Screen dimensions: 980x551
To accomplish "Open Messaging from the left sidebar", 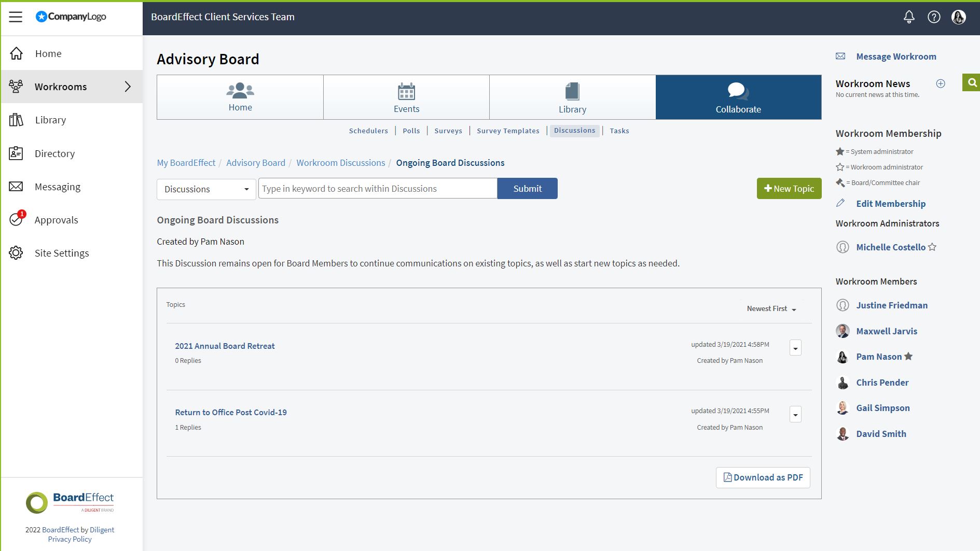I will click(x=57, y=187).
